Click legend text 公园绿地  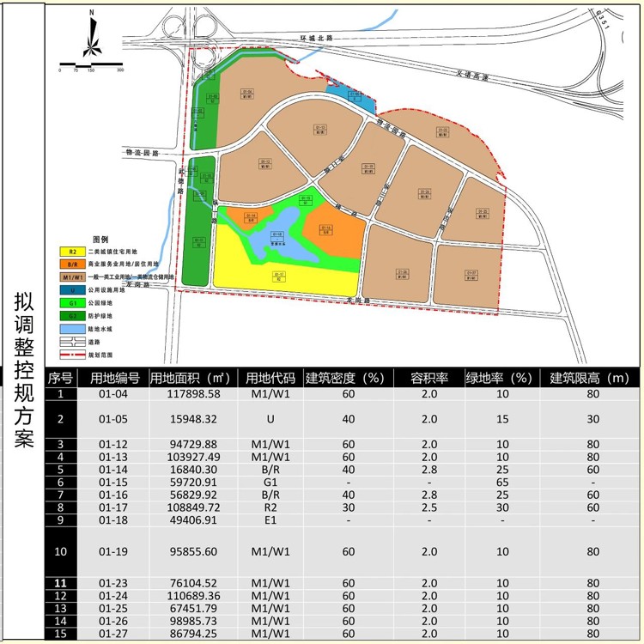tap(100, 303)
